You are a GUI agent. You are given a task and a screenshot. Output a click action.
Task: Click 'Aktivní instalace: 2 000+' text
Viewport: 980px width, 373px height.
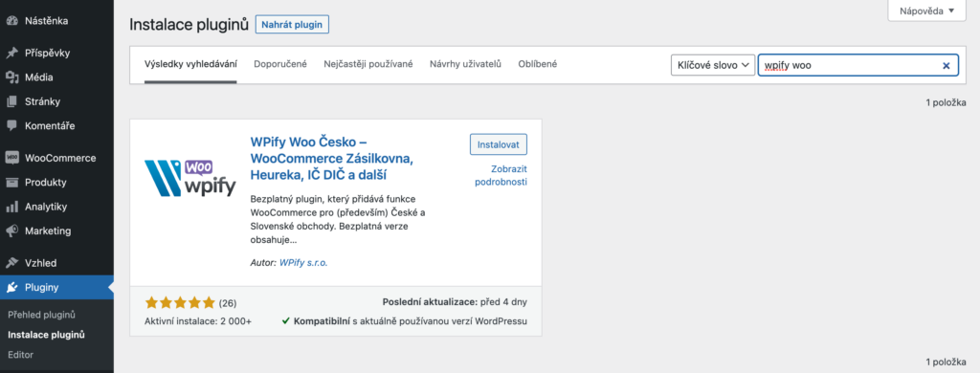(x=198, y=321)
